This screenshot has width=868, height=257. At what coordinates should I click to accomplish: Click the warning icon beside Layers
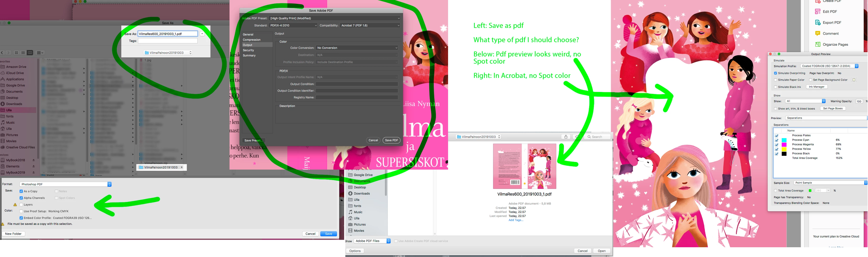click(x=15, y=204)
